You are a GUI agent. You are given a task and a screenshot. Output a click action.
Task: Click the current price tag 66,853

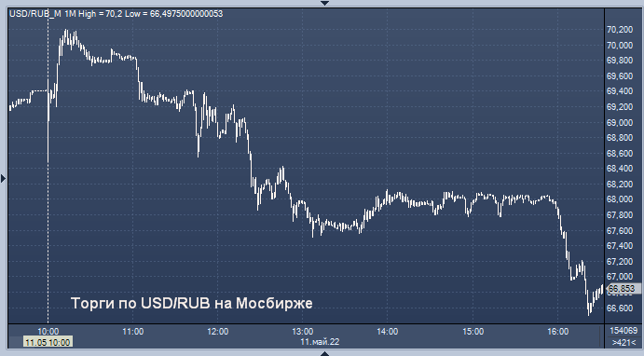click(623, 289)
